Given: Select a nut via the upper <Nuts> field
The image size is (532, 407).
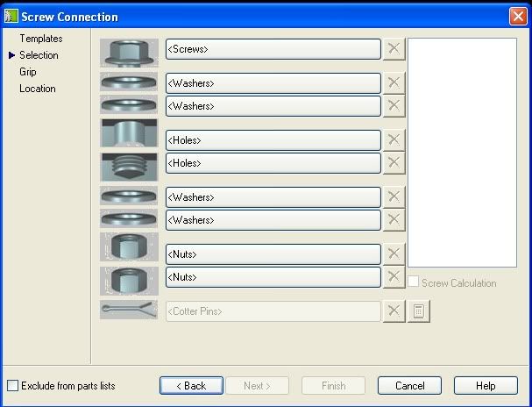Looking at the screenshot, I should [273, 253].
